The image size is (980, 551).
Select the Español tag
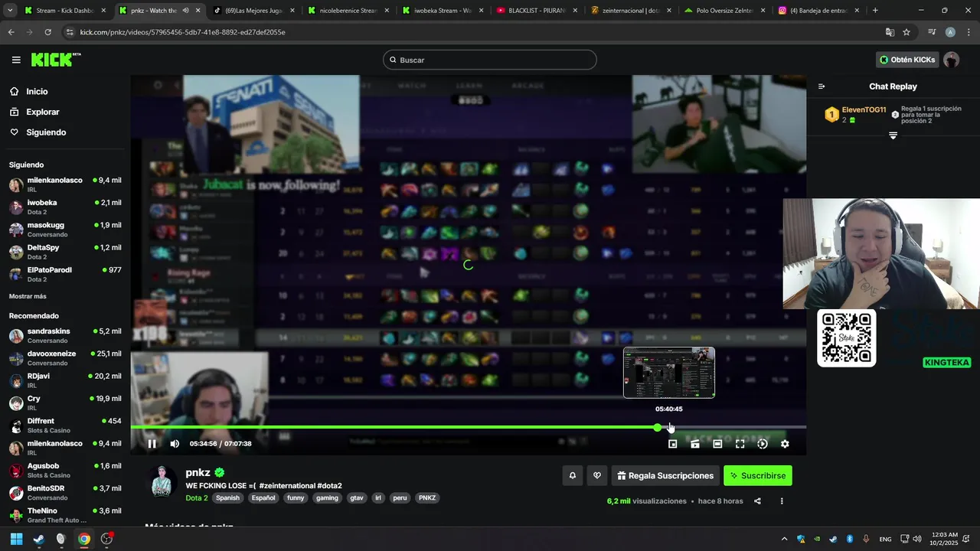[x=263, y=497]
